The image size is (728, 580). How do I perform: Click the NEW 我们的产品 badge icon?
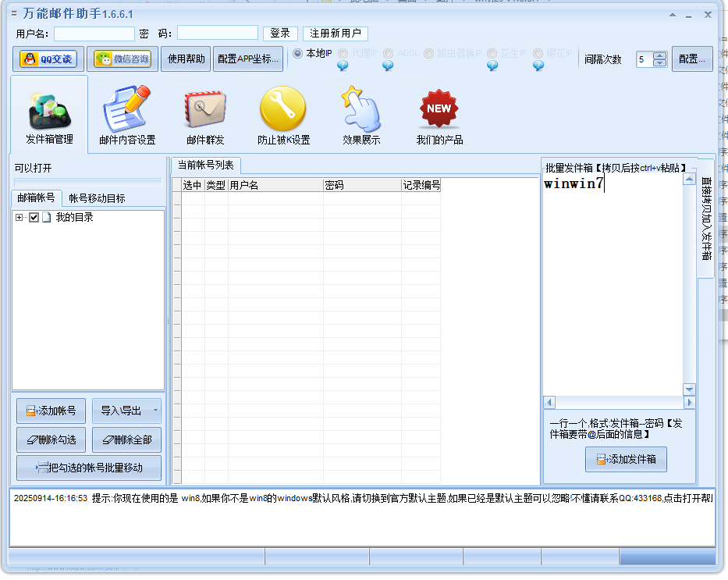point(438,108)
